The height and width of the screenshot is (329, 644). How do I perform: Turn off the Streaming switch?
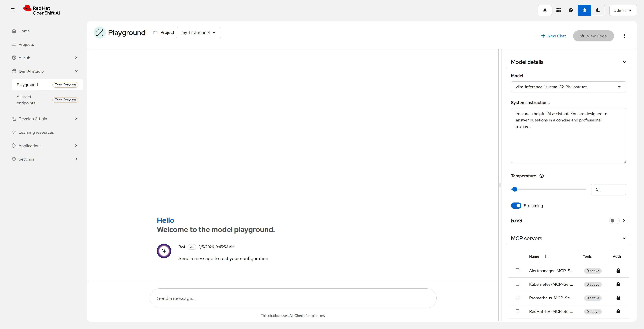[516, 206]
